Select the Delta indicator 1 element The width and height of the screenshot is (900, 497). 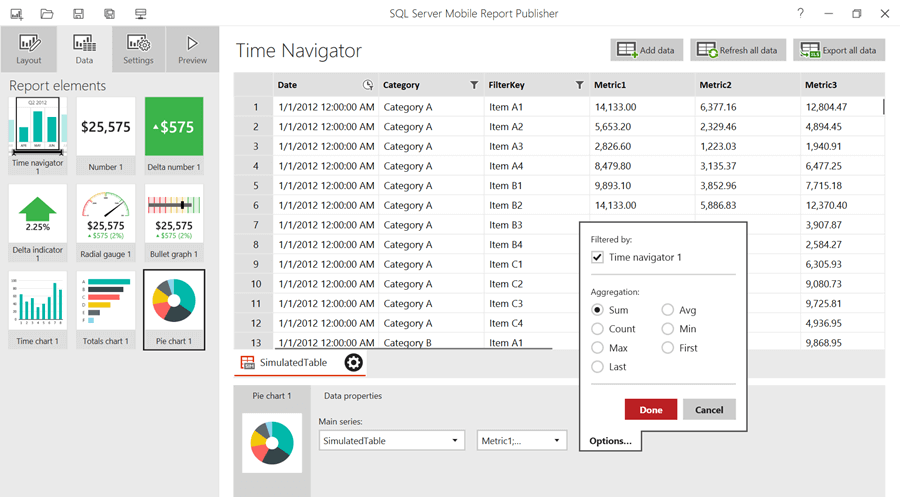(38, 223)
